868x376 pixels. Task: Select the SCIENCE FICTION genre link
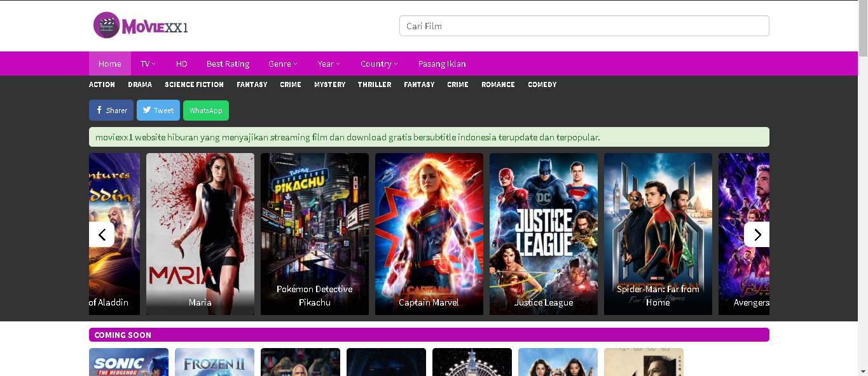194,84
